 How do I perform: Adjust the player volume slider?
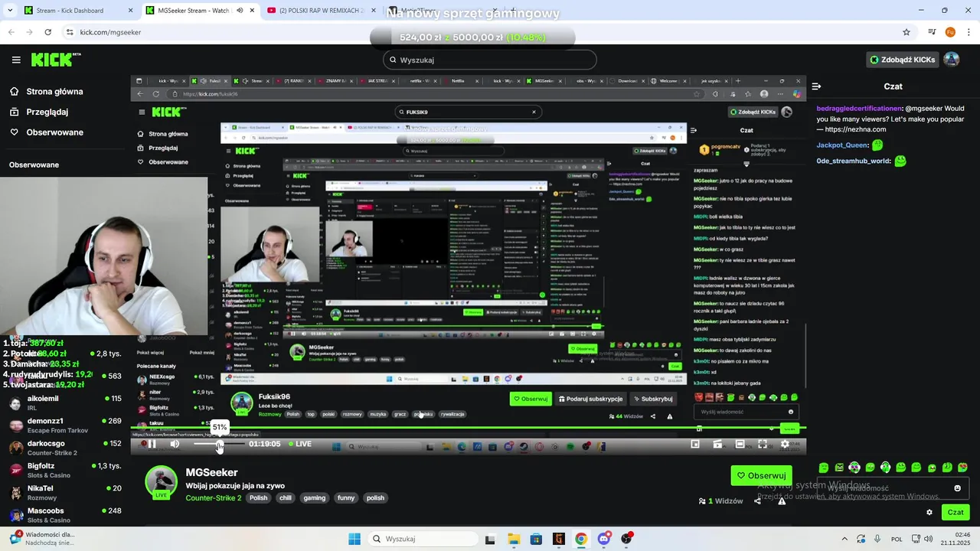tap(218, 444)
